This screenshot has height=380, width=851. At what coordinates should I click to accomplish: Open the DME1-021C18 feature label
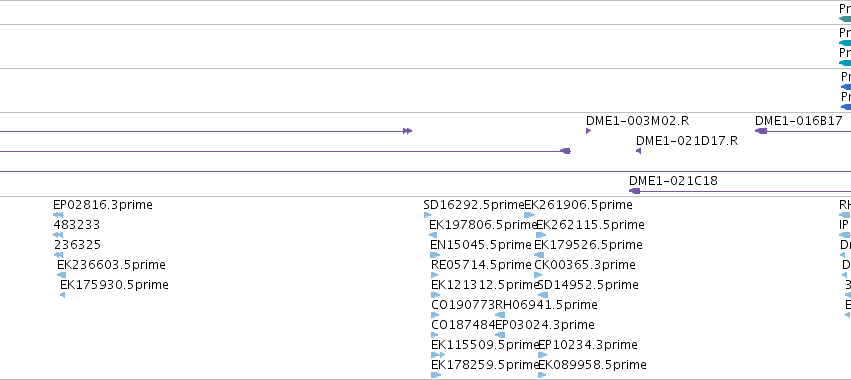[673, 181]
